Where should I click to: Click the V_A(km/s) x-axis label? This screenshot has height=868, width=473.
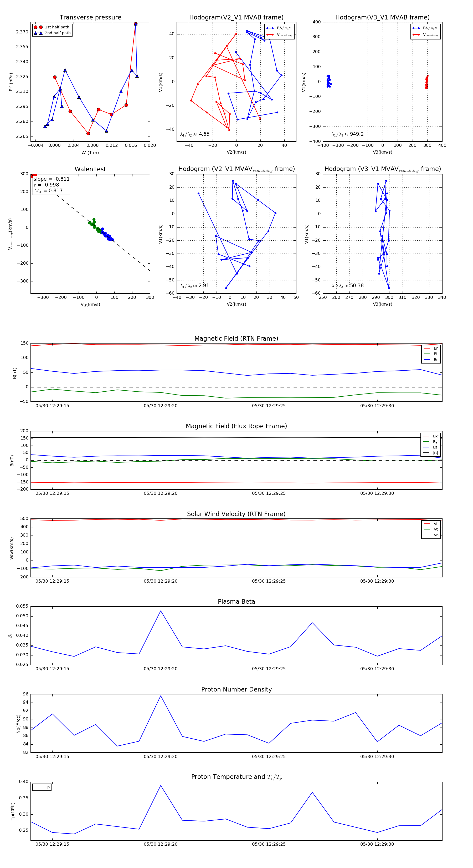[90, 305]
